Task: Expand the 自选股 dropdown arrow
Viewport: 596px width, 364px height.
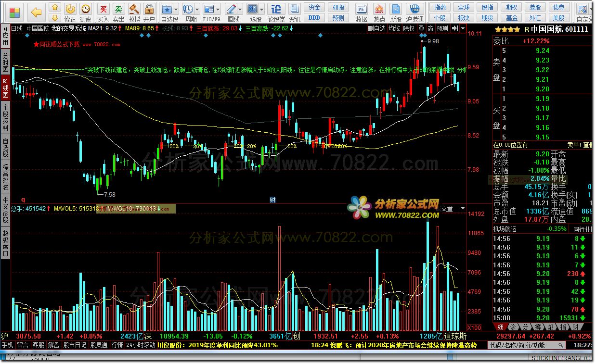Action: point(176,9)
